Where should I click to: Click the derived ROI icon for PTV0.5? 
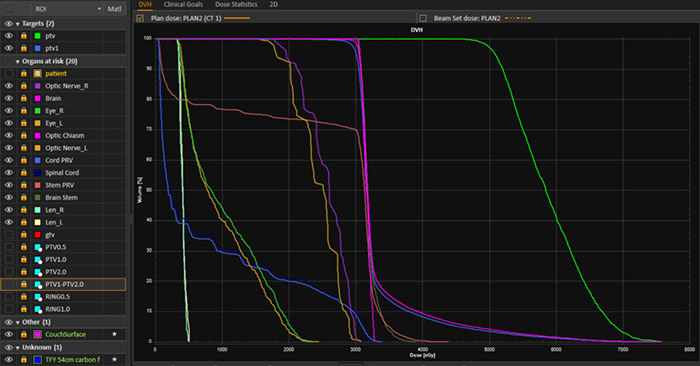38,247
